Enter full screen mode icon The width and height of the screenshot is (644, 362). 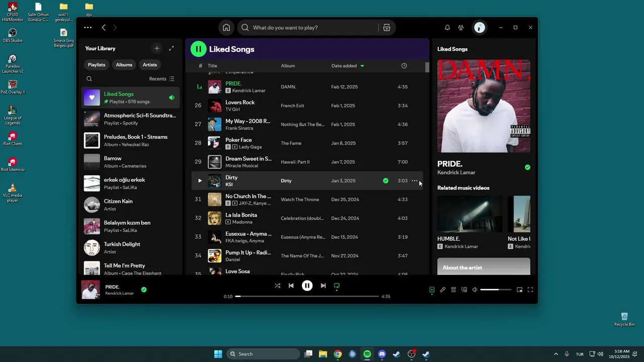(x=530, y=290)
